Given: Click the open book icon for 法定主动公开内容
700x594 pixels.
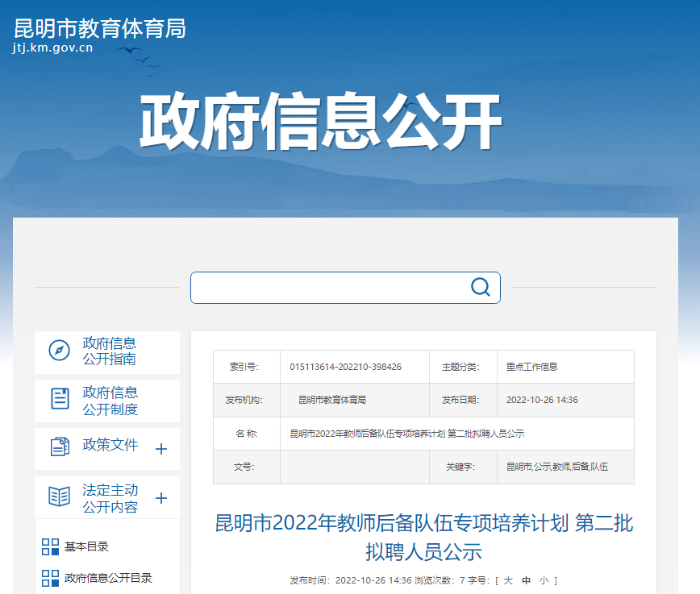Looking at the screenshot, I should click(x=60, y=496).
